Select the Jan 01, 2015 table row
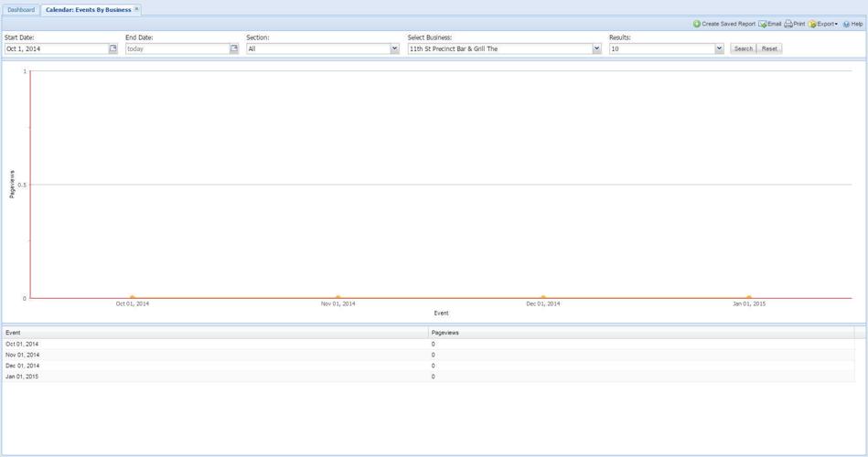This screenshot has width=868, height=457. click(x=428, y=377)
